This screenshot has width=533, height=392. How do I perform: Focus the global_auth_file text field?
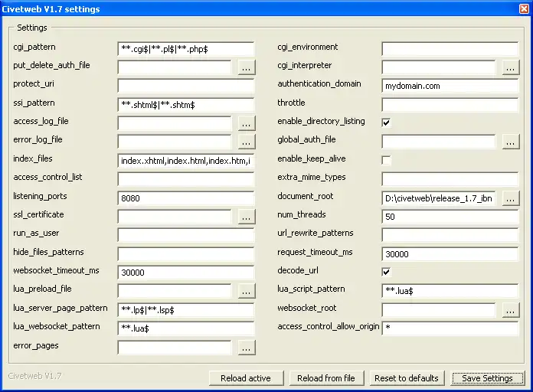tap(439, 142)
